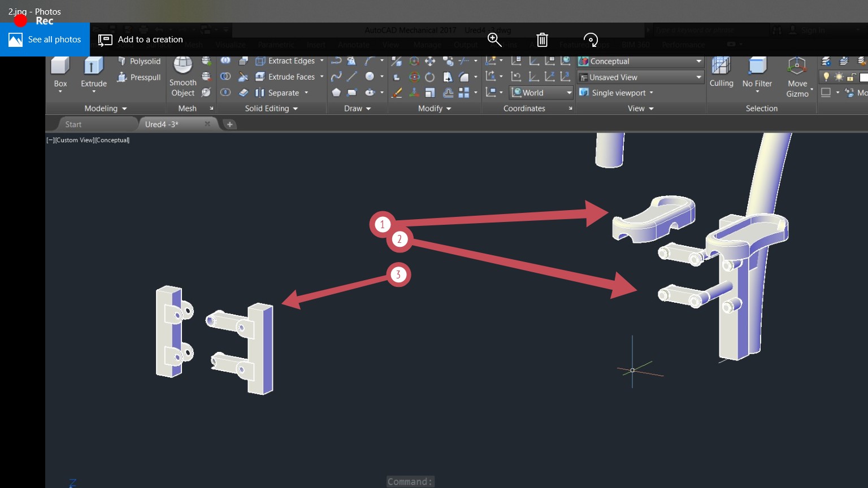Click the Photos delete trash icon
This screenshot has width=868, height=488.
point(542,40)
